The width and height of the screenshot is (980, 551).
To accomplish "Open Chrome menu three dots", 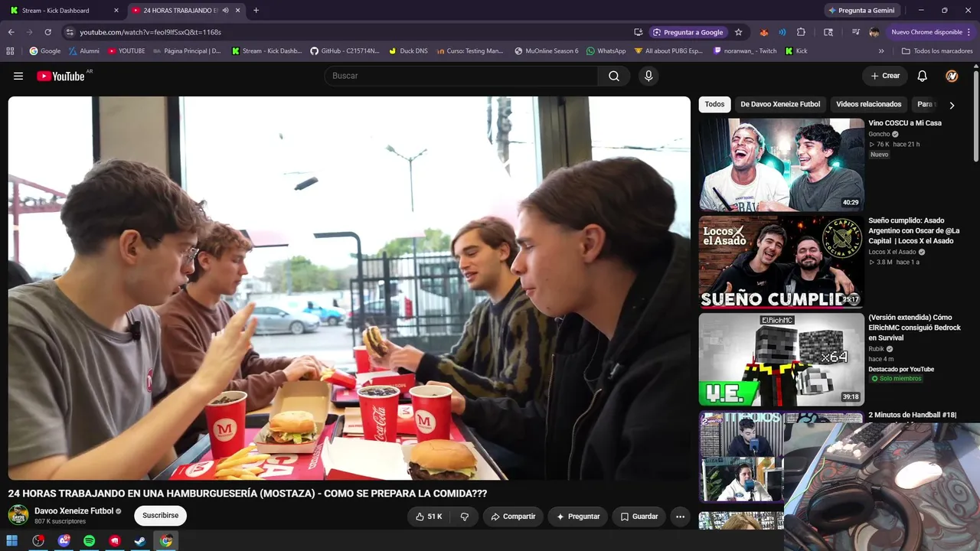I will 969,32.
